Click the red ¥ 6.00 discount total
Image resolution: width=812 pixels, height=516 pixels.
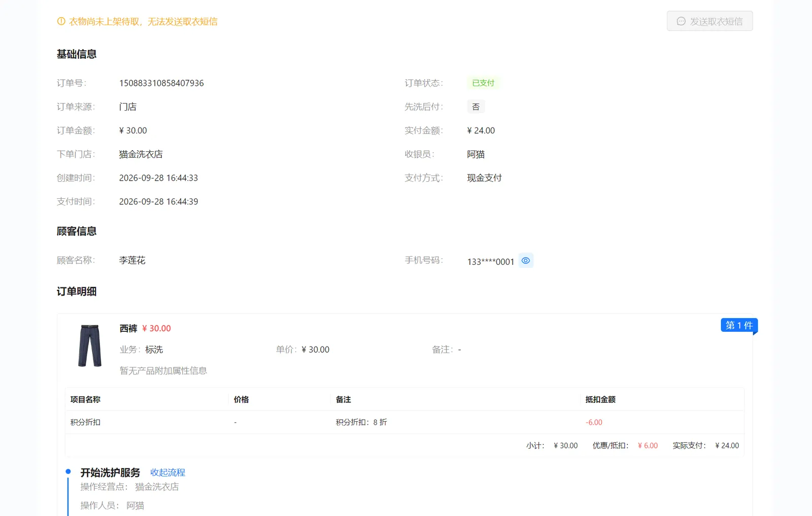(x=648, y=445)
